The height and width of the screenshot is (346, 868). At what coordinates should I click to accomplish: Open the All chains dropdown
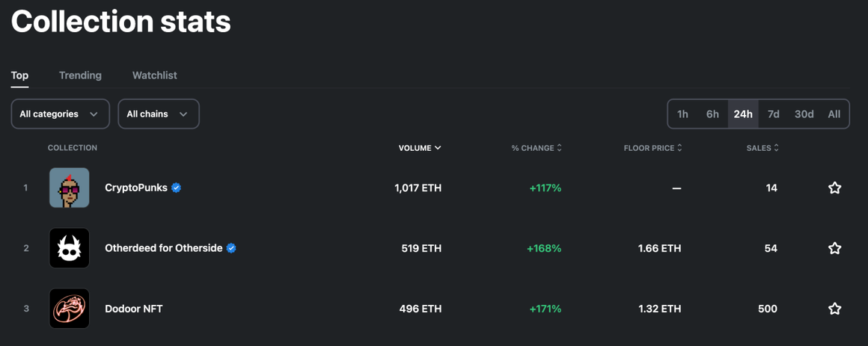159,114
